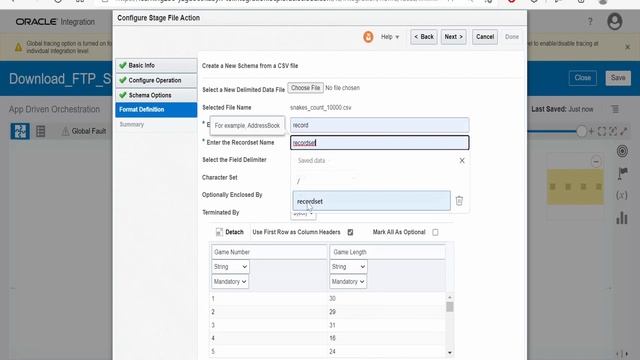This screenshot has width=640, height=360.
Task: Click the orange assistant icon beside Help
Action: point(368,37)
